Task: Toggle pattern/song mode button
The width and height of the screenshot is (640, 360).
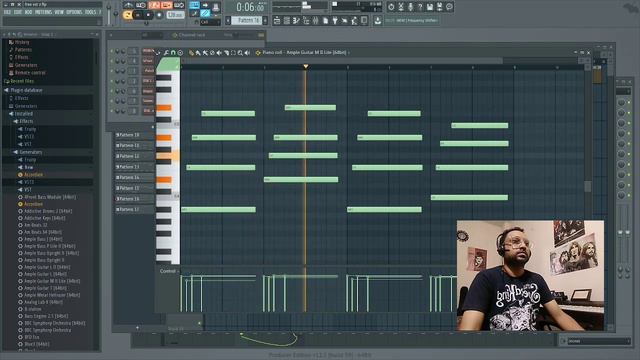Action: click(x=127, y=15)
